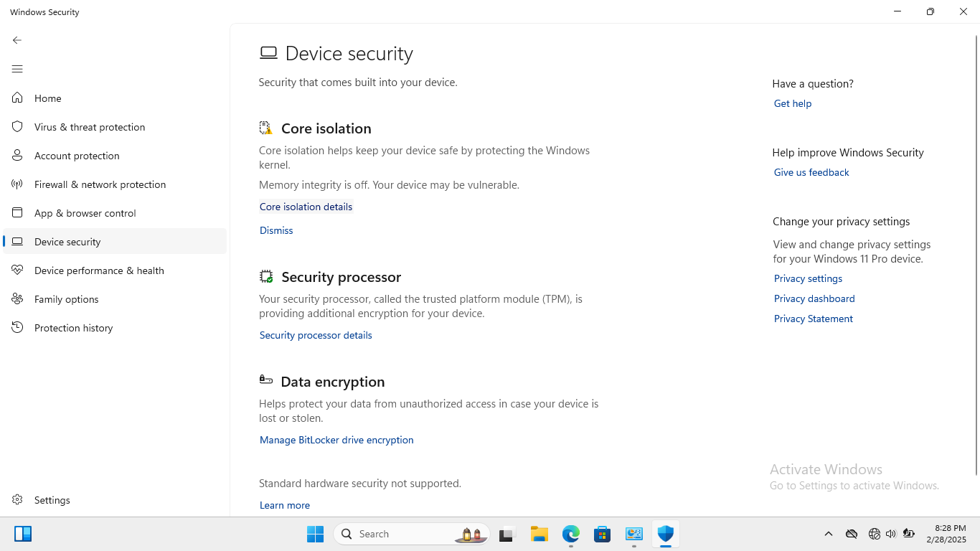Click Manage BitLocker drive encryption
Viewport: 980px width, 551px height.
[336, 440]
